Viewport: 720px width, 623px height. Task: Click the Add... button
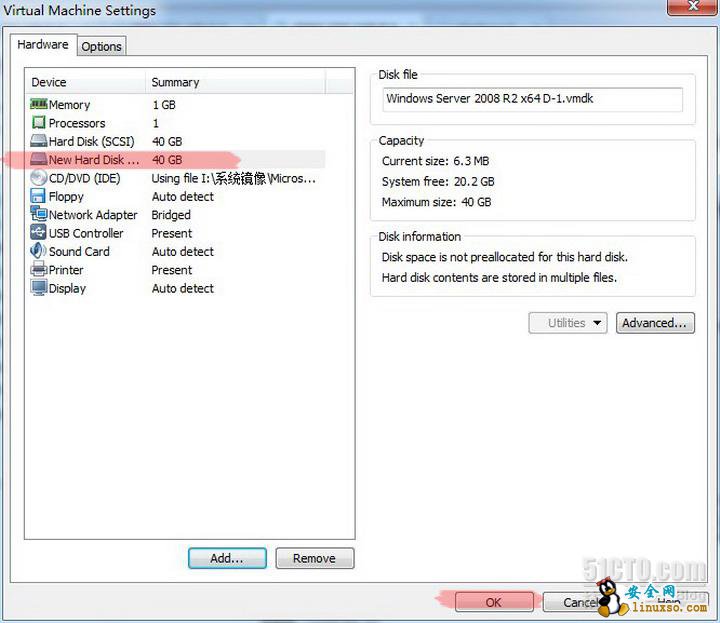(227, 559)
